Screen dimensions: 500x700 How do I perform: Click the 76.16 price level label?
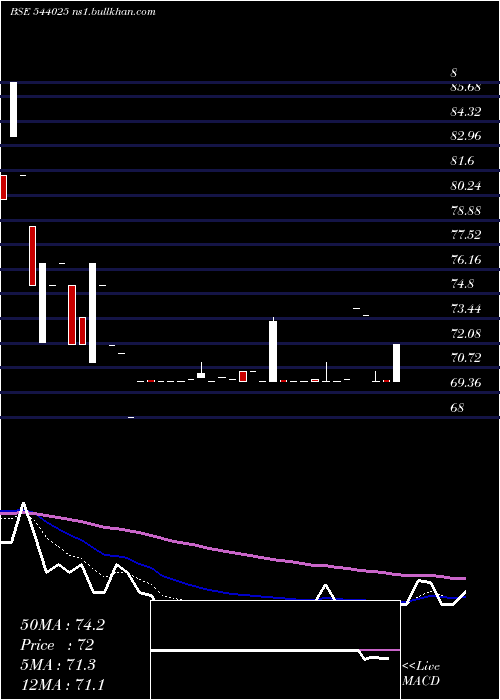(466, 259)
